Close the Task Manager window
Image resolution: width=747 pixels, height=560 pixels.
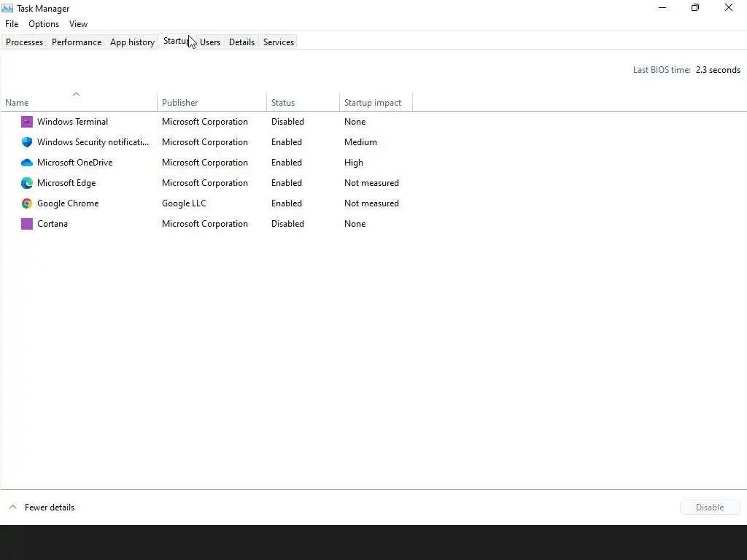point(729,7)
